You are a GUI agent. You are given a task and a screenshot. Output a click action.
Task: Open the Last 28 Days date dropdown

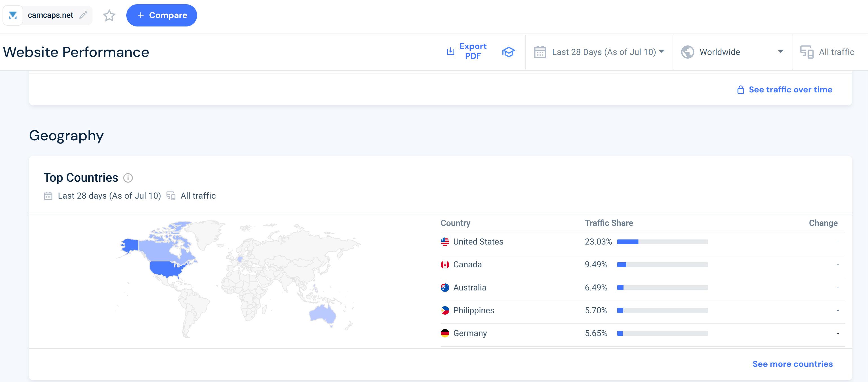coord(604,52)
